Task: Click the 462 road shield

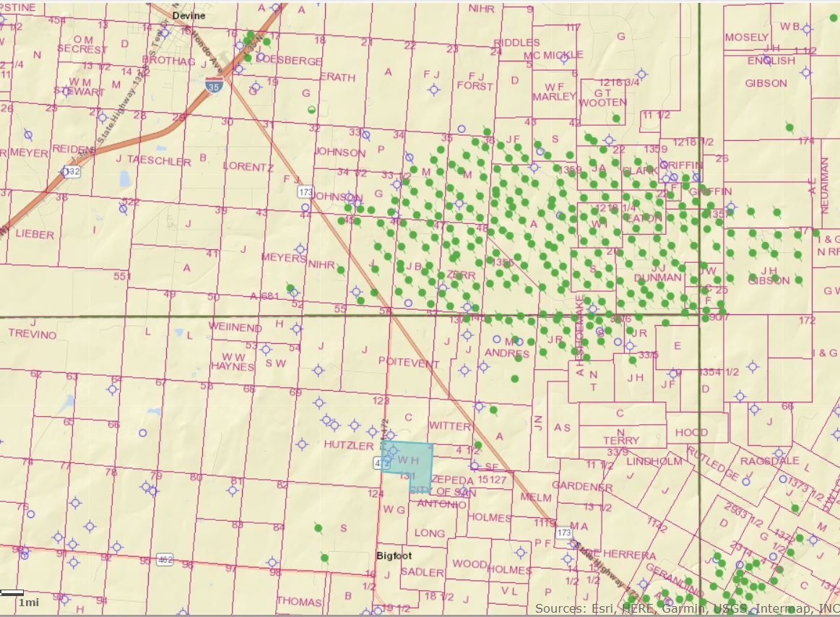Action: (x=165, y=559)
